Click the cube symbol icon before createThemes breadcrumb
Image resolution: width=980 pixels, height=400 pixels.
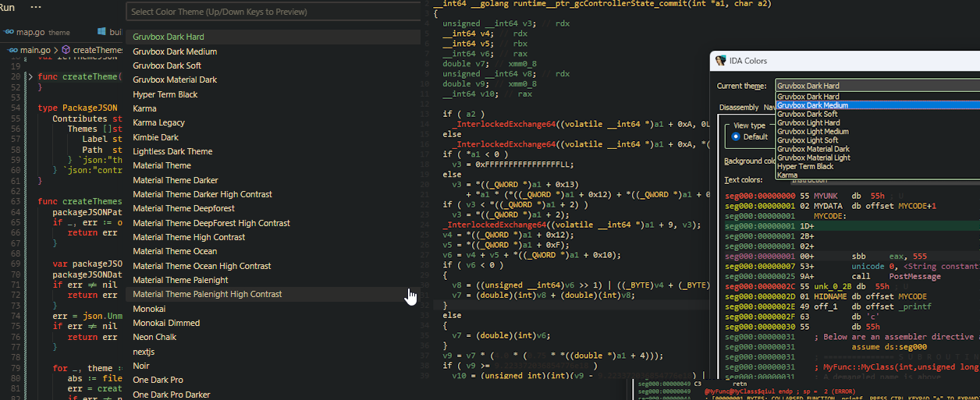[66, 50]
